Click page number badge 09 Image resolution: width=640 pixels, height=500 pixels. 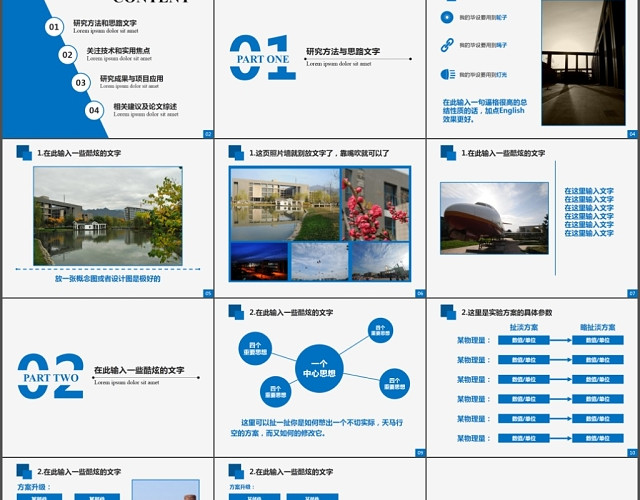420,453
